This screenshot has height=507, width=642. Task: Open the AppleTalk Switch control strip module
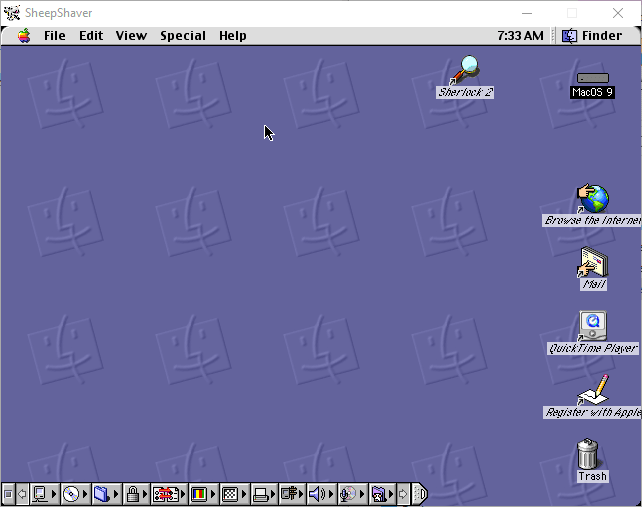click(45, 494)
